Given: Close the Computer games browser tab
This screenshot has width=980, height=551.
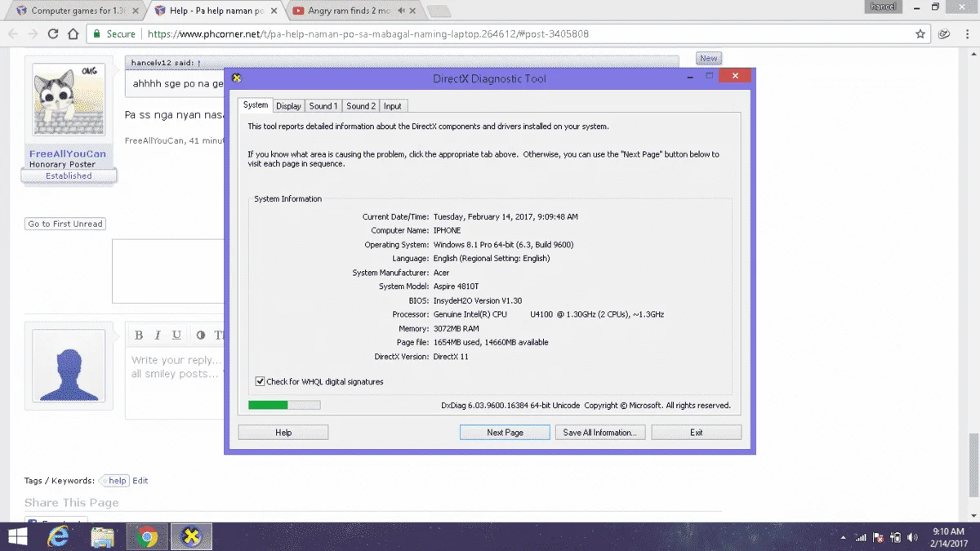Looking at the screenshot, I should tap(136, 11).
